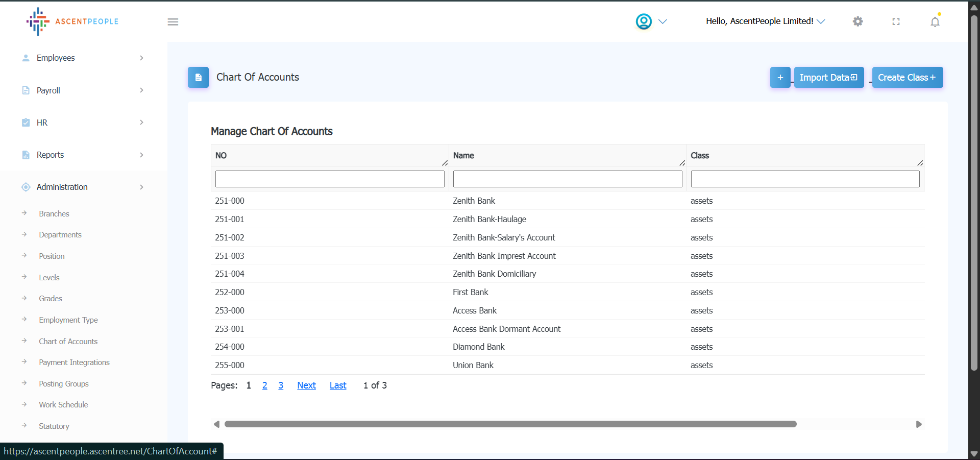Click the hamburger menu icon
980x460 pixels.
[173, 22]
